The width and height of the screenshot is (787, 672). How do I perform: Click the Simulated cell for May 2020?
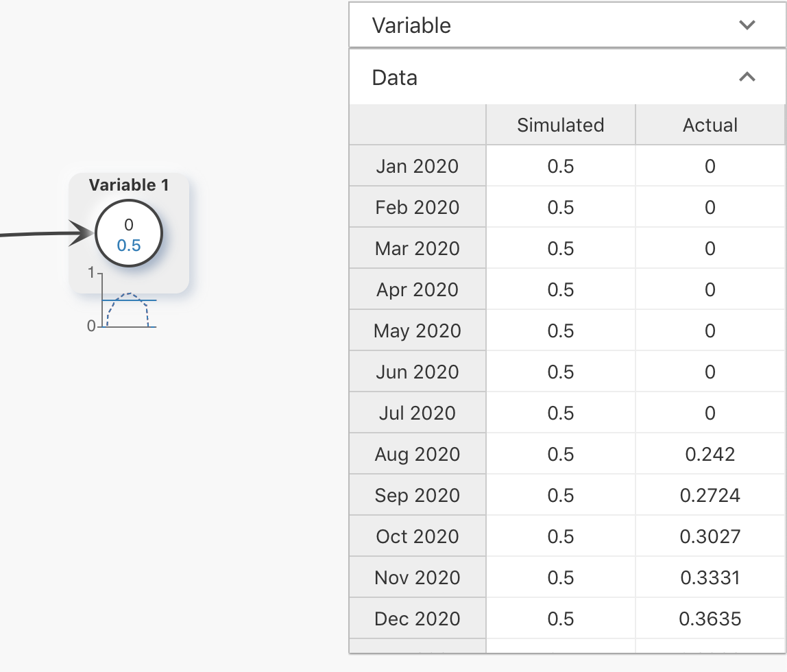coord(561,331)
